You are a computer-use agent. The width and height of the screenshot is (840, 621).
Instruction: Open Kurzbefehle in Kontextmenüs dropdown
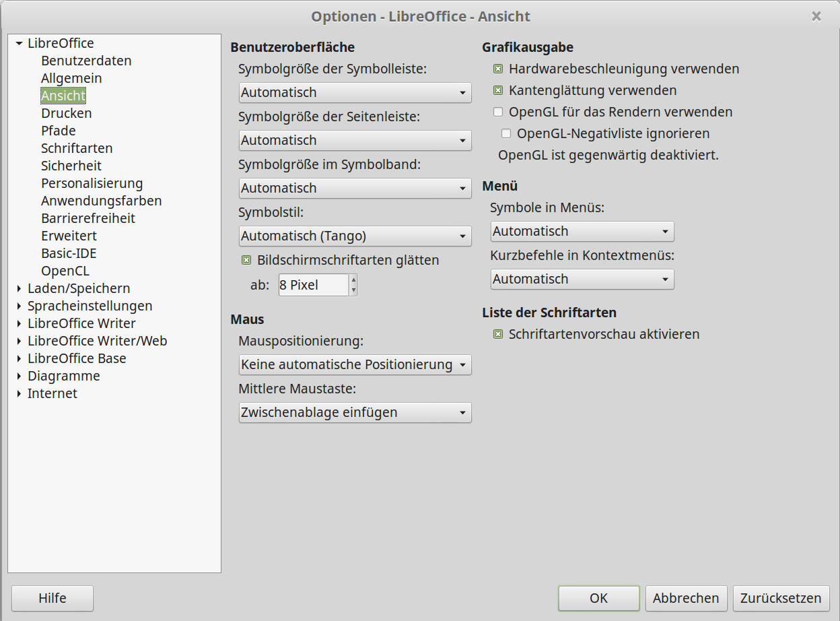tap(582, 279)
